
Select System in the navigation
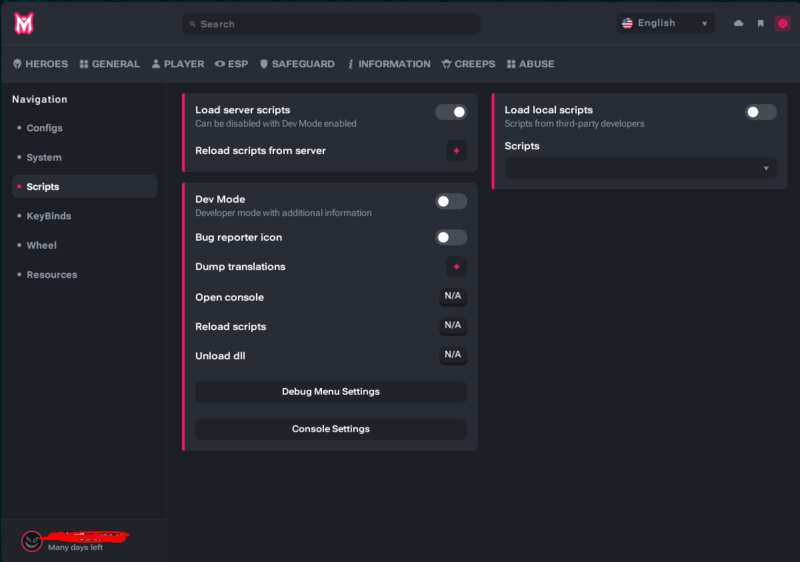(x=84, y=158)
